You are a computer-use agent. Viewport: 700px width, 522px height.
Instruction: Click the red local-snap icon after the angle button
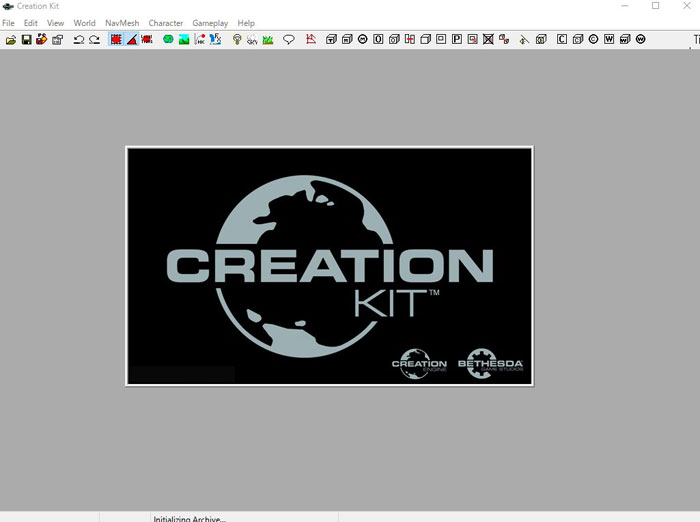pyautogui.click(x=147, y=40)
